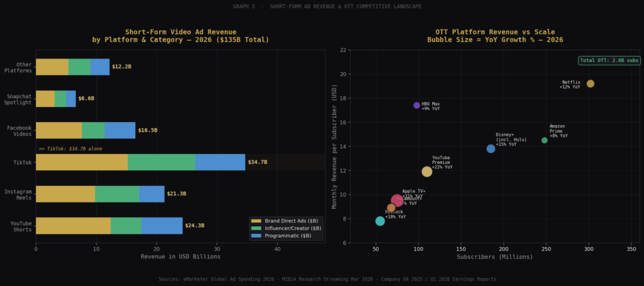644x286 pixels.
Task: Click the Paramount+ orange bubble
Action: (x=391, y=207)
